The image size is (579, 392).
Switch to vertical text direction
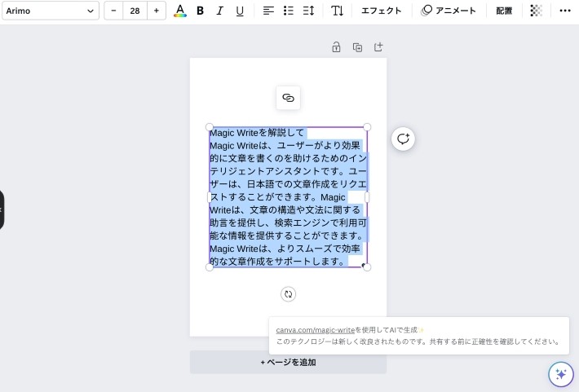[337, 11]
